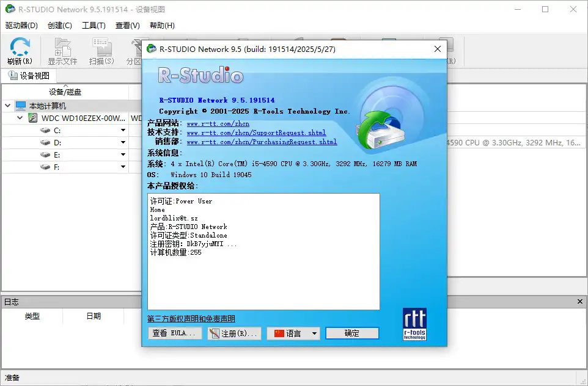588x386 pixels.
Task: Click the 查看 EULA... button
Action: click(x=175, y=333)
